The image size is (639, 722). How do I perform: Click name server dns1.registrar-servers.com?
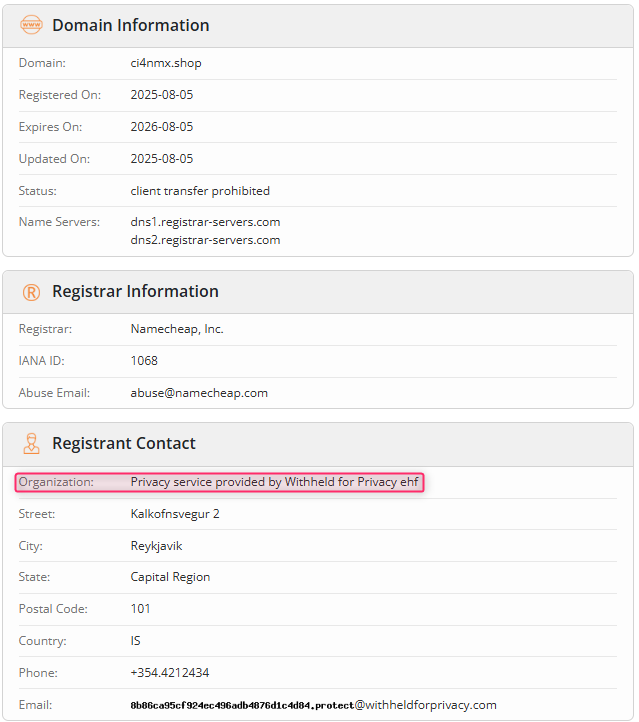[205, 222]
